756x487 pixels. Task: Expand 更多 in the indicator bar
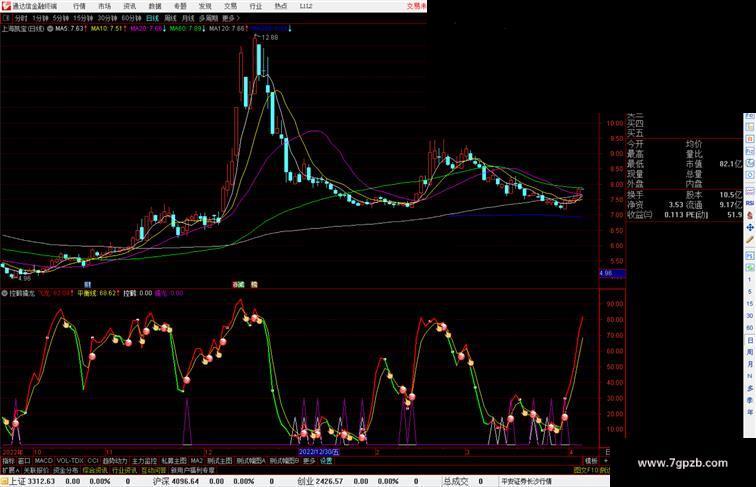click(309, 461)
